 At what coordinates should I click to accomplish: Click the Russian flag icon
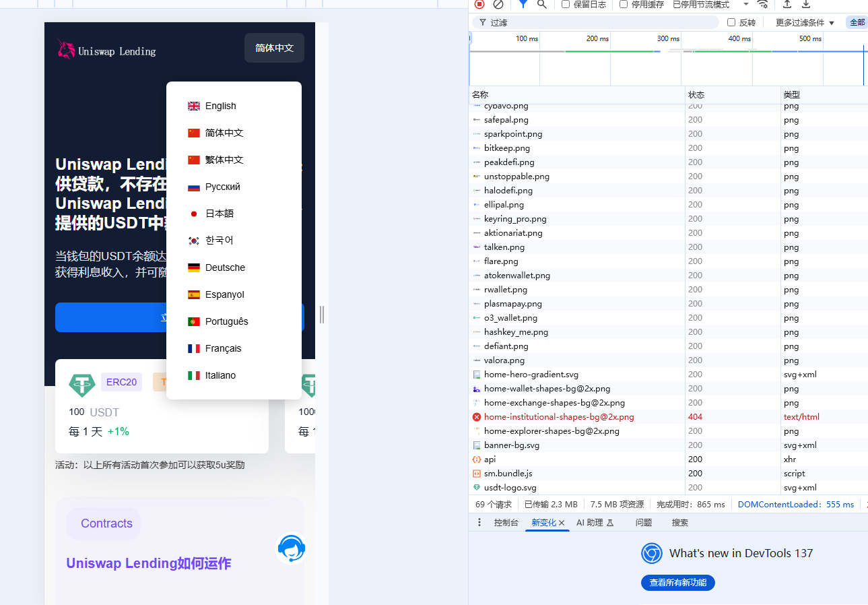tap(194, 187)
